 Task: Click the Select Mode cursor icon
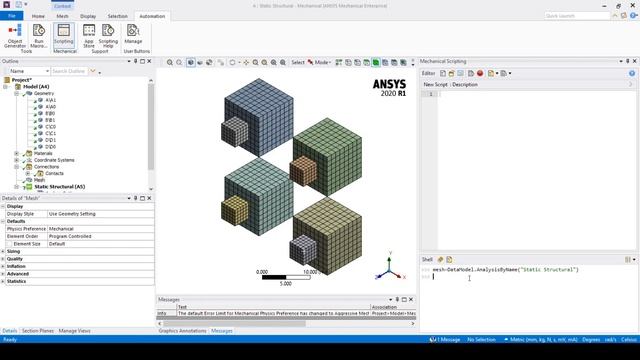click(x=310, y=62)
